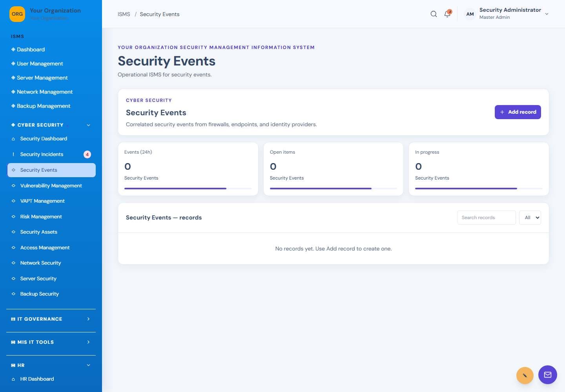Open the purple mail floating button

pyautogui.click(x=548, y=375)
